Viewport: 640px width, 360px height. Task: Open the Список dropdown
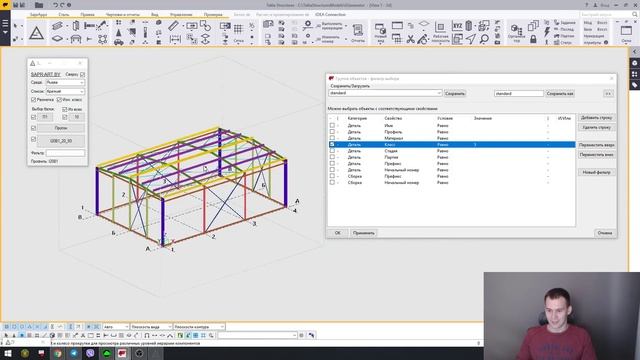(65, 91)
